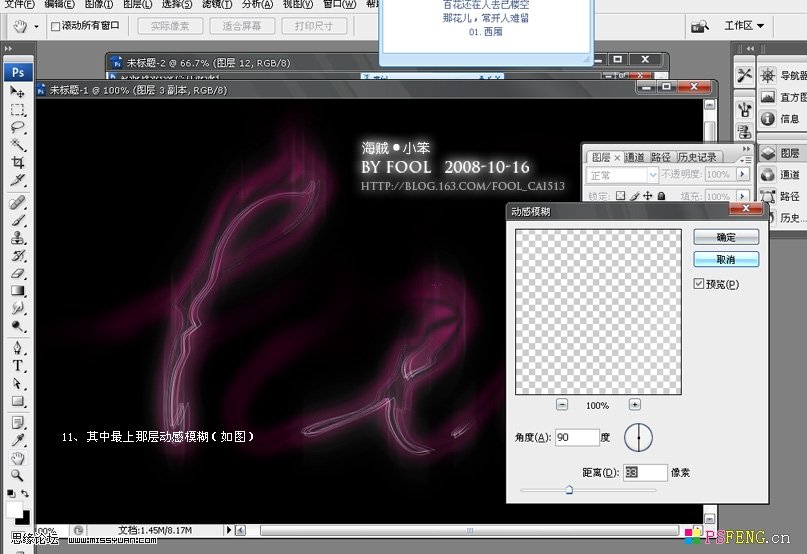The height and width of the screenshot is (554, 807).
Task: Open the 导航器 navigator panel icon
Action: tap(768, 75)
